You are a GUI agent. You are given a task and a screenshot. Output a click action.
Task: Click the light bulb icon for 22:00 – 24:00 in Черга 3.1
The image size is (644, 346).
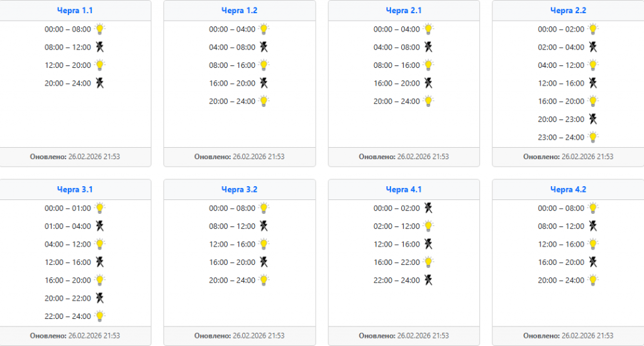pos(99,316)
